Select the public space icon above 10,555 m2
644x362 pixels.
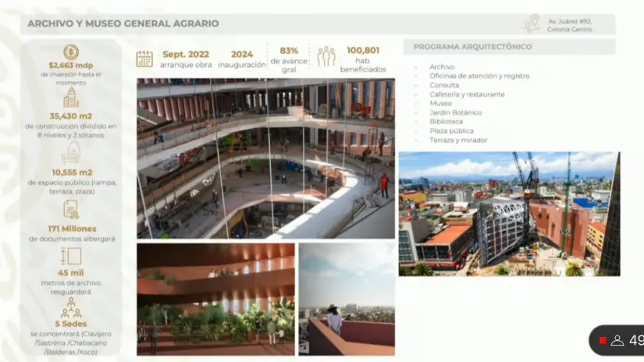71,152
